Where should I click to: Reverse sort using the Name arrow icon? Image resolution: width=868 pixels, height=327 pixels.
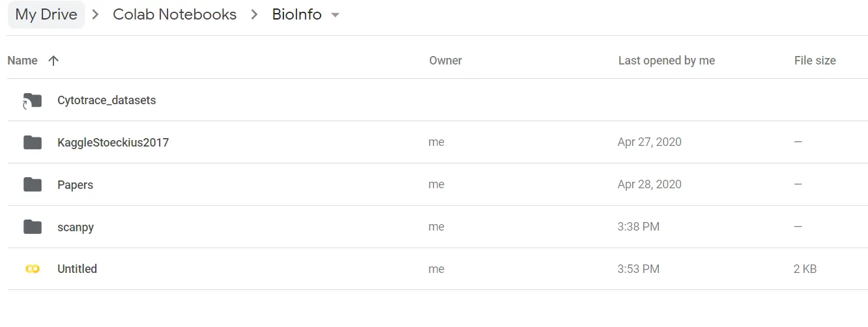tap(53, 61)
